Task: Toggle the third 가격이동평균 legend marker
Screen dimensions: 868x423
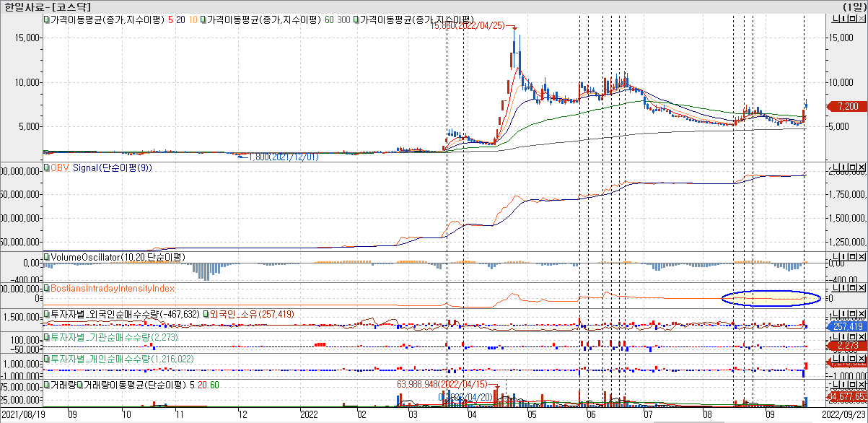Action: click(356, 18)
